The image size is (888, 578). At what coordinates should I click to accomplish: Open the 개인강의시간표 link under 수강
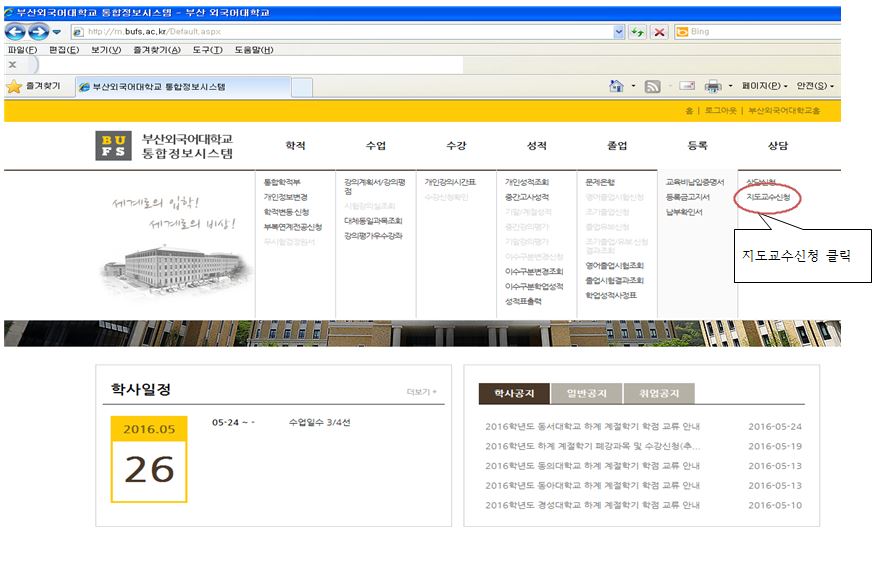[x=450, y=183]
